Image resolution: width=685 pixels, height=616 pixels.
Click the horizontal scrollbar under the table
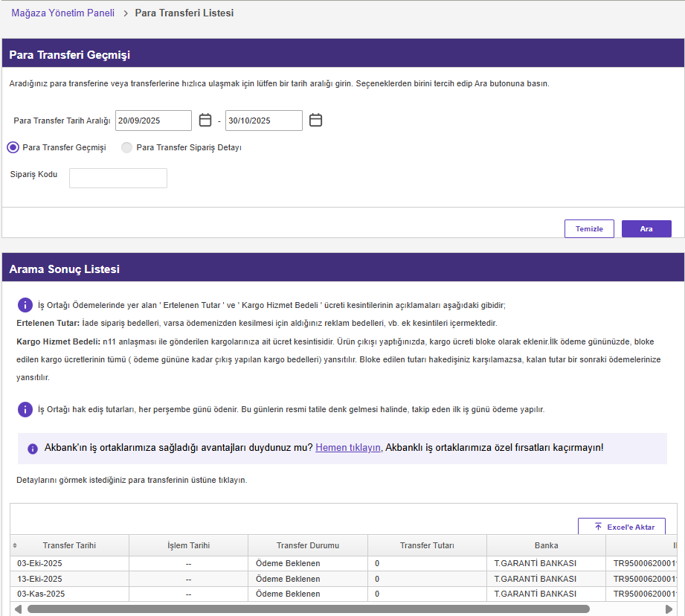tap(308, 609)
